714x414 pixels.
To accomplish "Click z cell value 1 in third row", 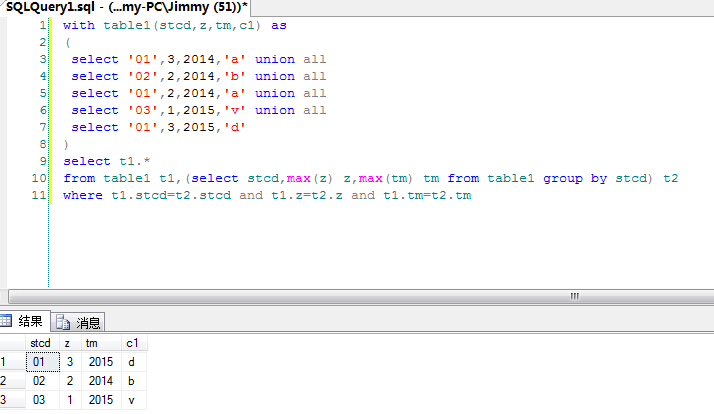I will click(70, 400).
